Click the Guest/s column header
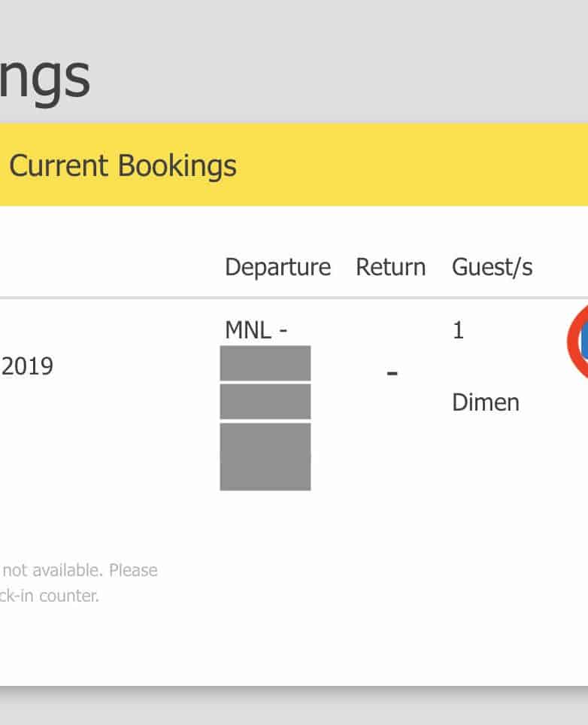The image size is (588, 725). [492, 267]
